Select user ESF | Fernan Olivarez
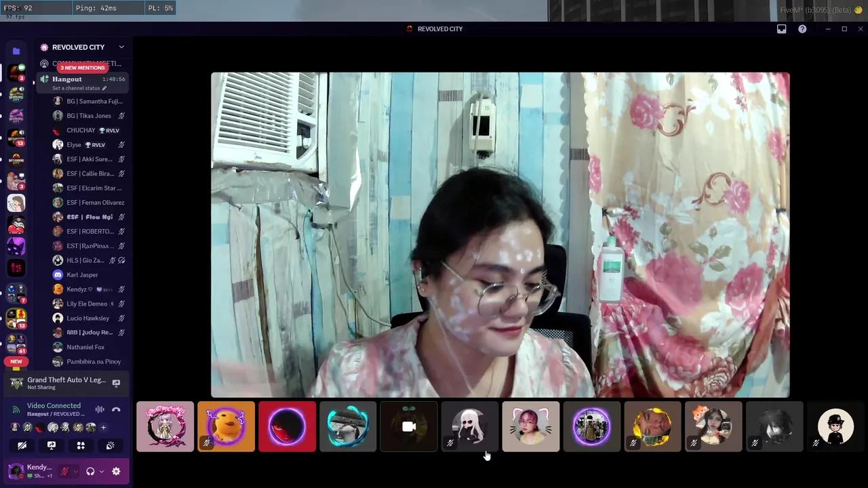 click(x=89, y=203)
